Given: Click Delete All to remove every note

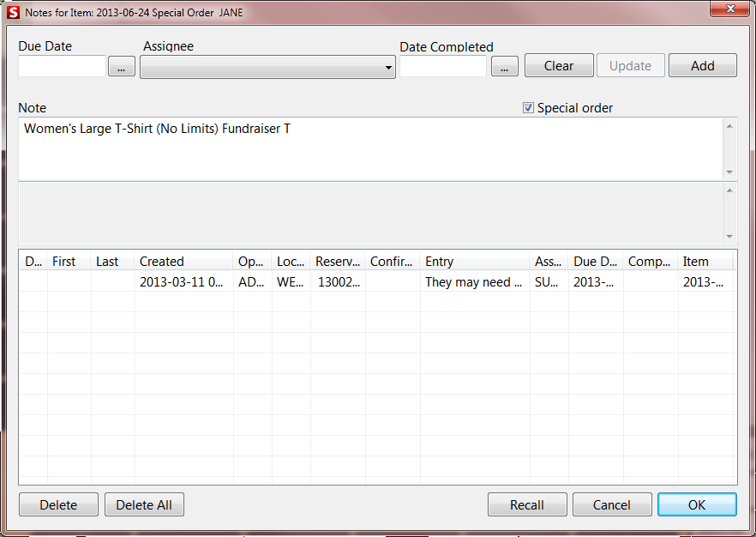Looking at the screenshot, I should point(144,504).
